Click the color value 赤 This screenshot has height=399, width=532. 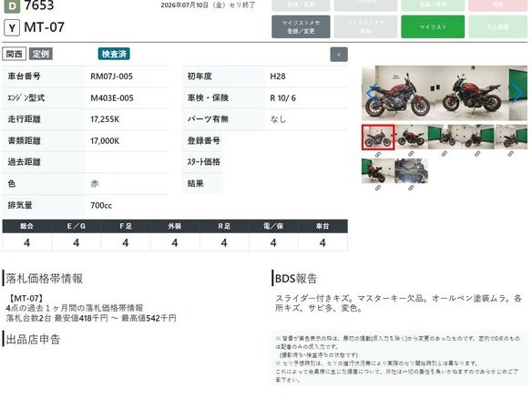coord(95,184)
